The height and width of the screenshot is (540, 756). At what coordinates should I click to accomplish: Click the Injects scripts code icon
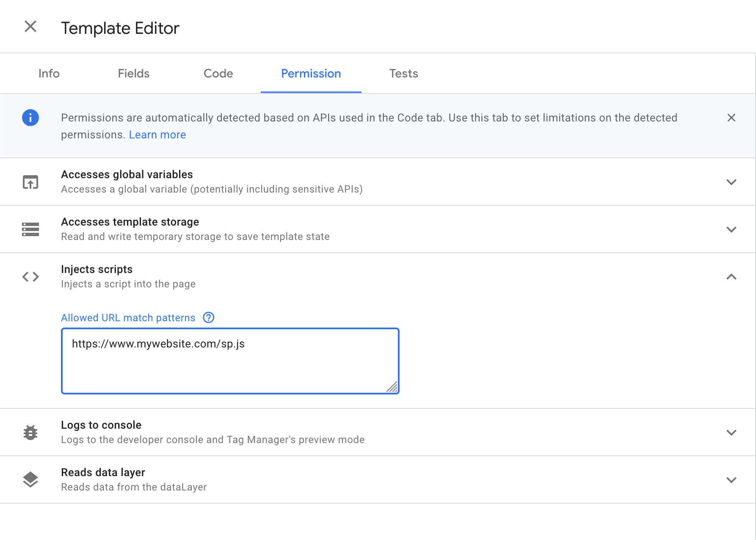click(x=30, y=276)
